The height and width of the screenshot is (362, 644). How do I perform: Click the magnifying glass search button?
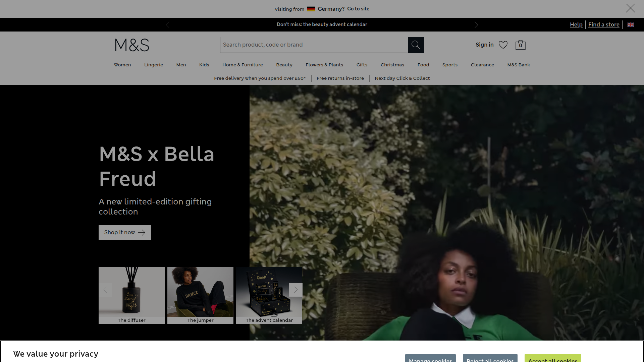(x=416, y=45)
